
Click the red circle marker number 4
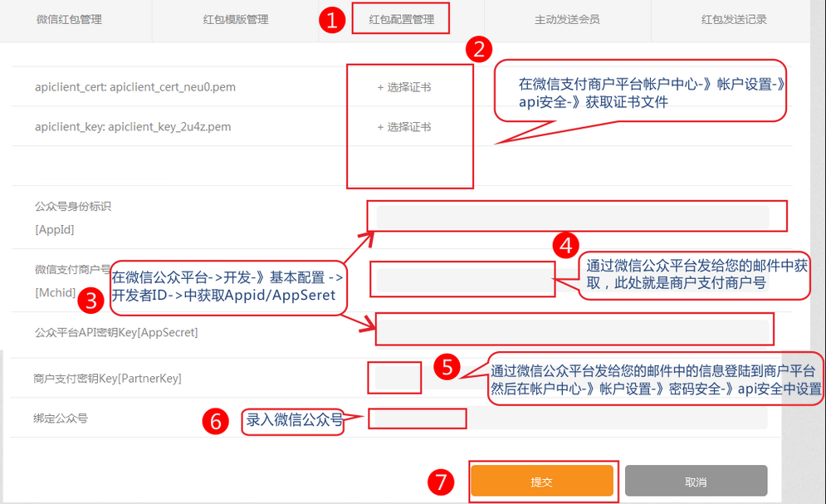point(566,245)
